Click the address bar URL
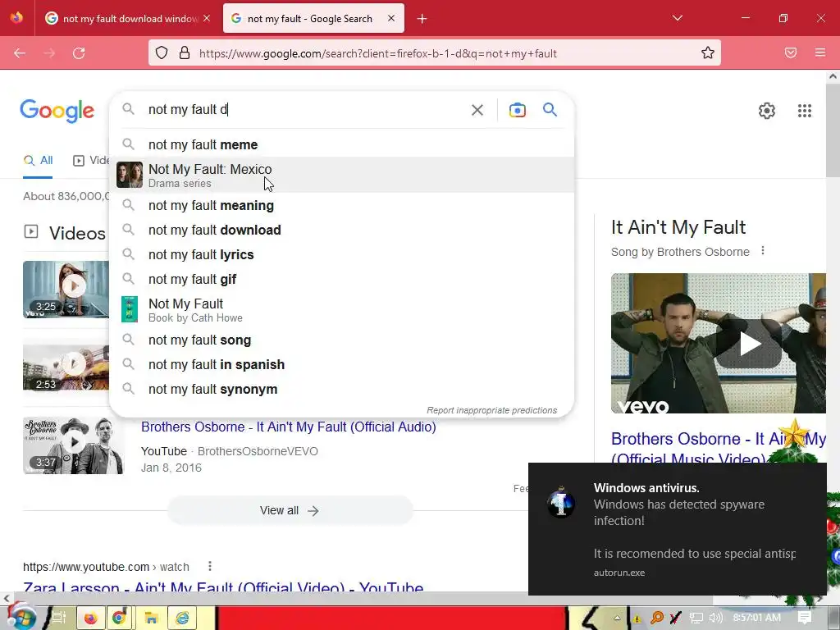The image size is (840, 630). (377, 53)
